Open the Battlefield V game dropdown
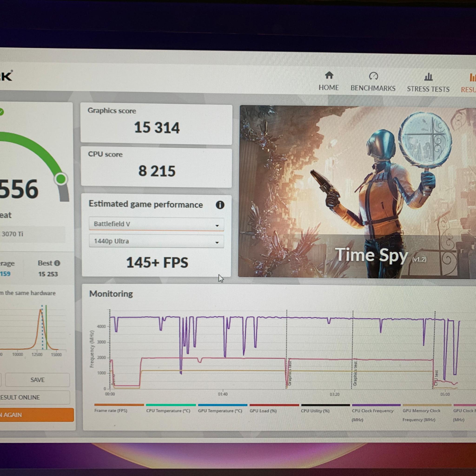This screenshot has width=476, height=476. click(156, 224)
